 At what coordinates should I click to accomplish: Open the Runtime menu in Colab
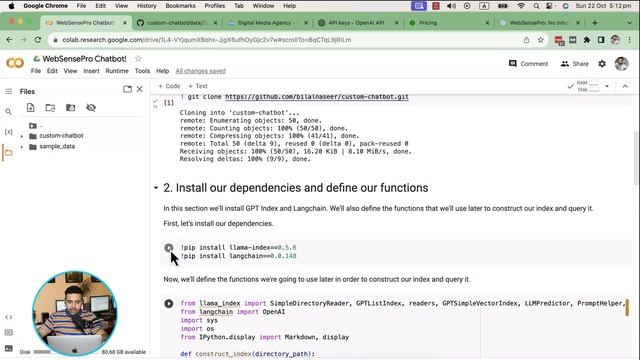click(117, 71)
